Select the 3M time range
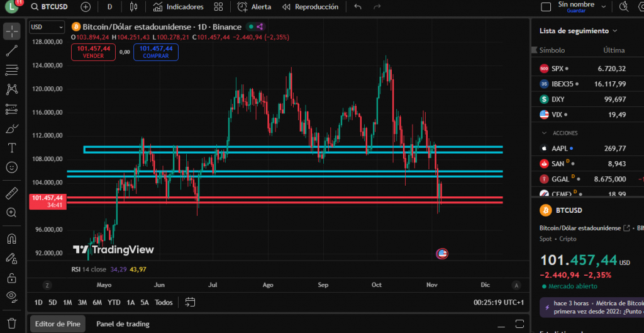Screen dimensions: 644x333 coord(82,302)
